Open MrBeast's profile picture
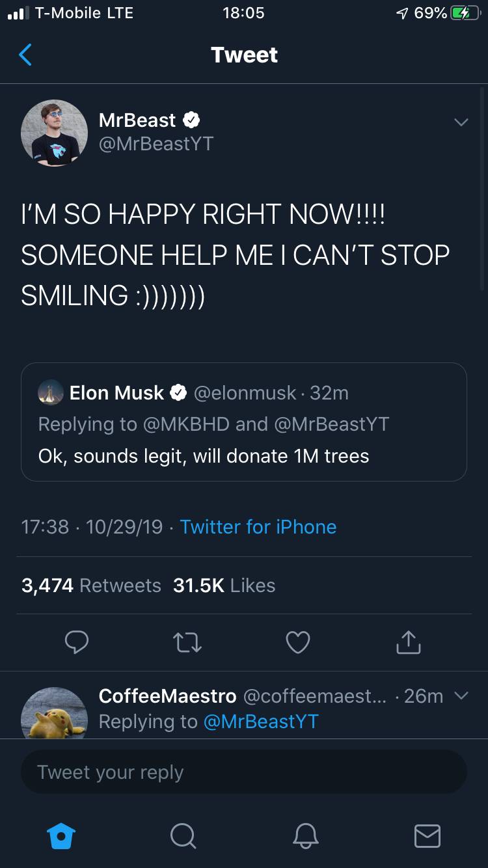Screen dimensions: 488x868 tap(54, 133)
